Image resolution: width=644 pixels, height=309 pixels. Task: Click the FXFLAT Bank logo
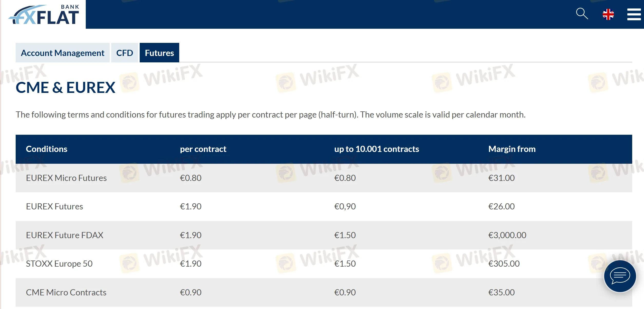coord(44,15)
